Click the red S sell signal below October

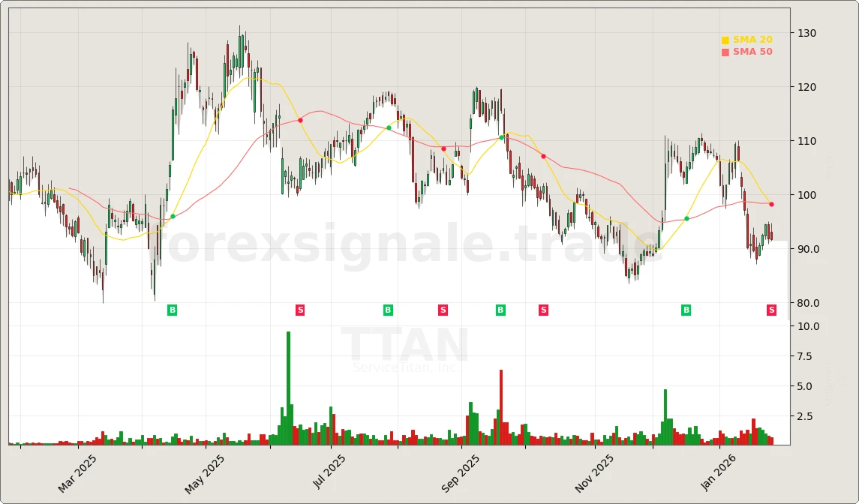coord(542,310)
